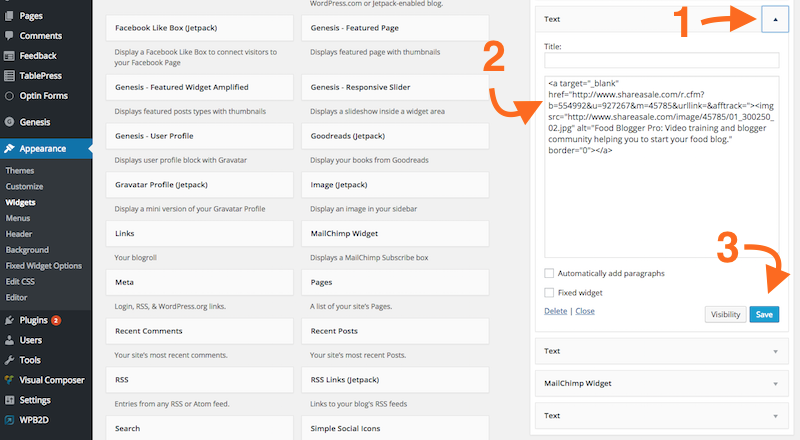Delete the Text widget link
This screenshot has height=440, width=800.
[556, 311]
